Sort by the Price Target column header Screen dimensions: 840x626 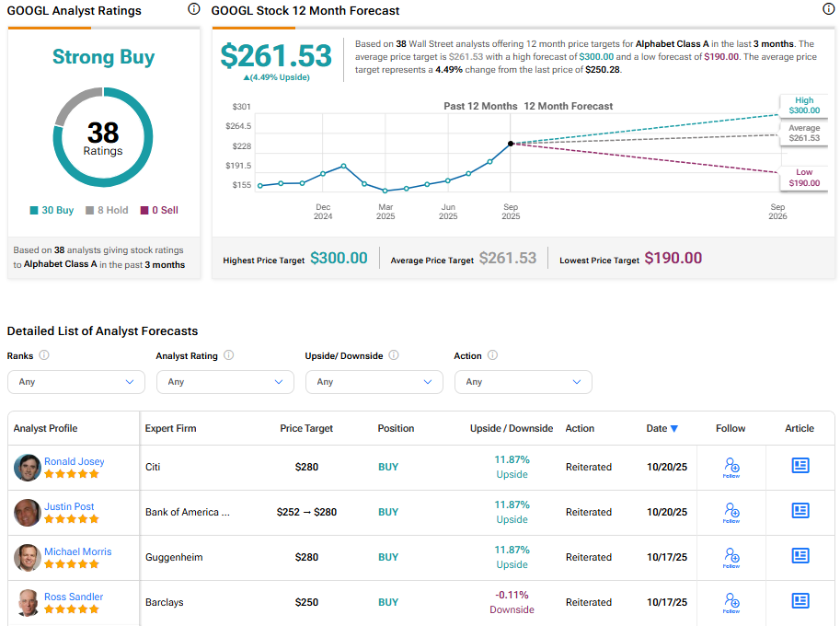click(x=306, y=428)
